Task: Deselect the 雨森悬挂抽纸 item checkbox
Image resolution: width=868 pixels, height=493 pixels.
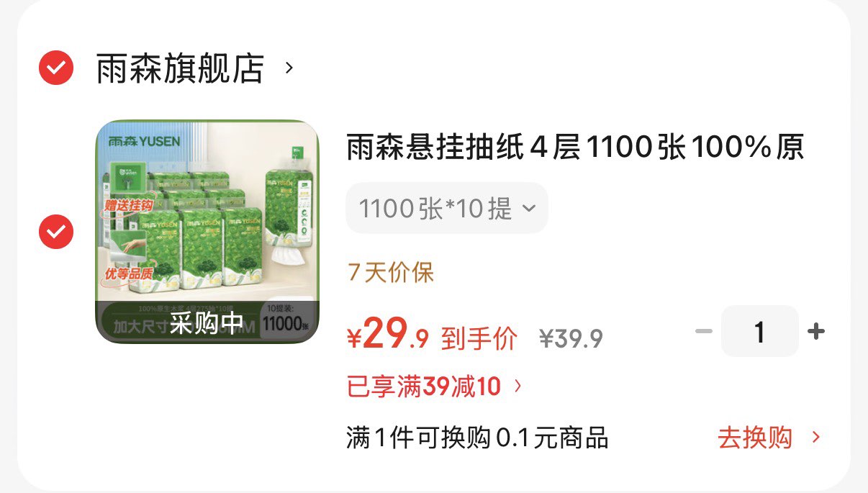Action: pyautogui.click(x=56, y=232)
